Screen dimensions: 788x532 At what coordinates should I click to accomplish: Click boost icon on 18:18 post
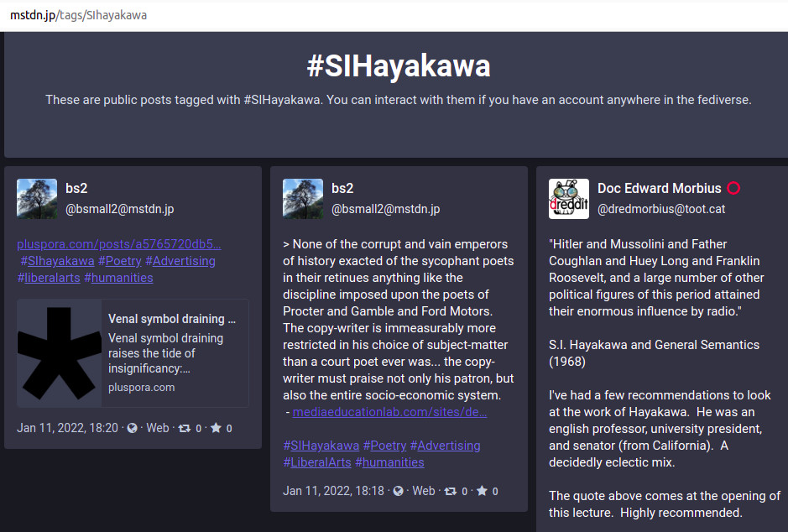(x=450, y=491)
